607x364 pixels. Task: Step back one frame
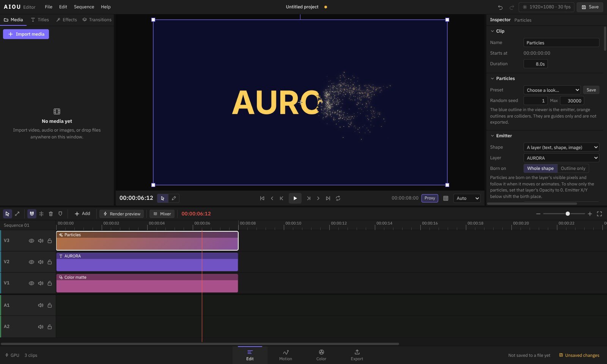coord(272,198)
